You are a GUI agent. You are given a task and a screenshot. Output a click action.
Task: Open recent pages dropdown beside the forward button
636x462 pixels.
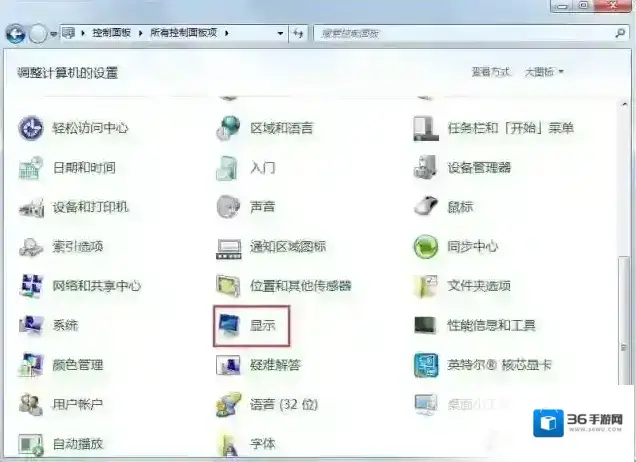[x=53, y=34]
